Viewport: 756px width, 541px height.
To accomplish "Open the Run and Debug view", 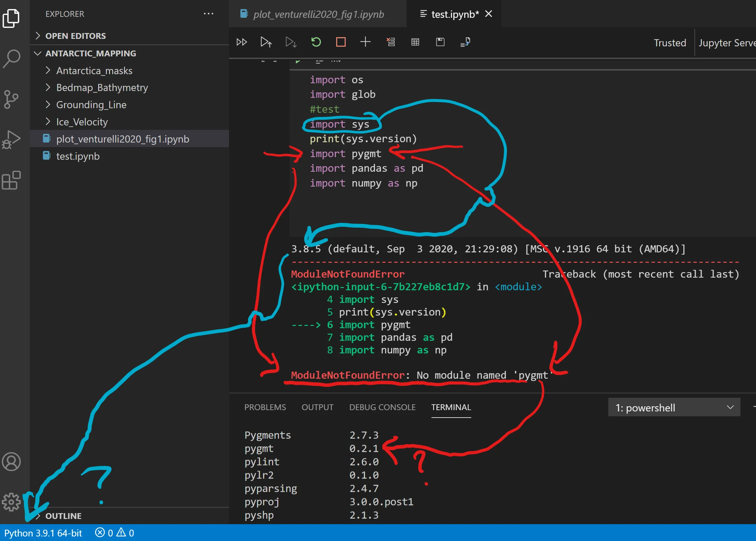I will tap(12, 140).
